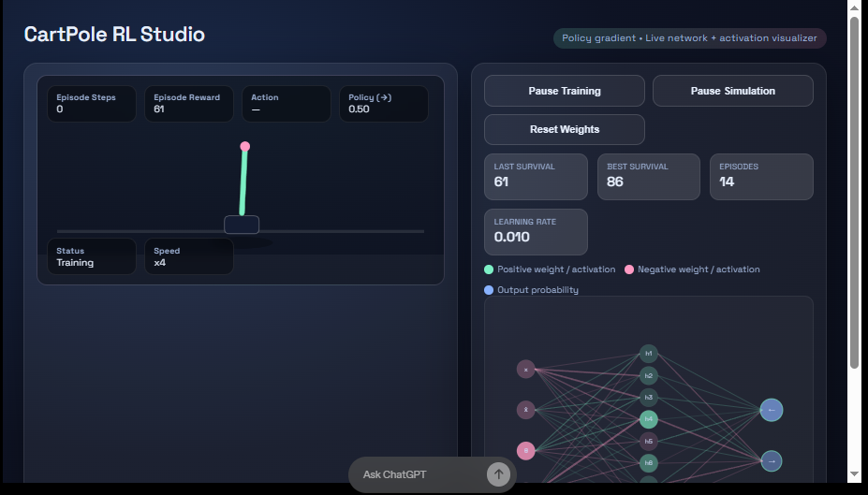Click the Best Survival 86 card
Image resolution: width=868 pixels, height=495 pixels.
[649, 177]
